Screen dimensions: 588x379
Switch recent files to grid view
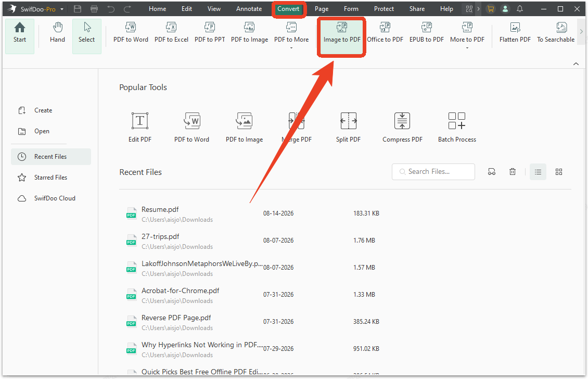[559, 172]
